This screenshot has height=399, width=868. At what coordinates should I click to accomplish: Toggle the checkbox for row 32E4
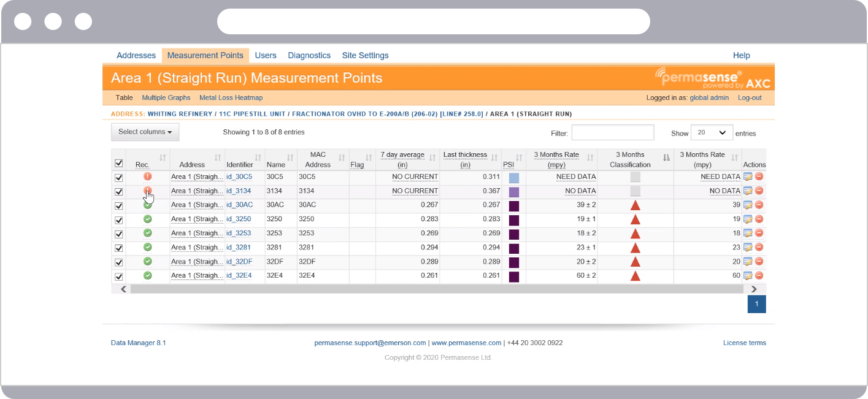coord(119,276)
